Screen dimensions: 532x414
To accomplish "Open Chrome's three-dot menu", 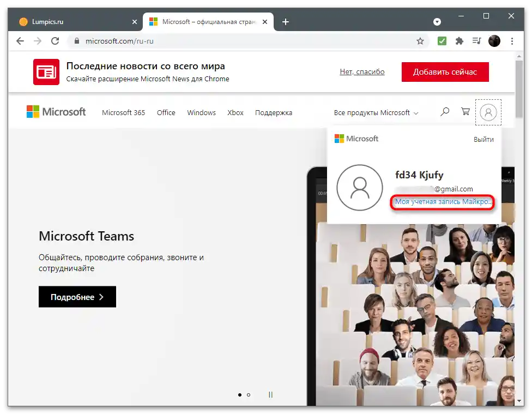I will pos(512,41).
